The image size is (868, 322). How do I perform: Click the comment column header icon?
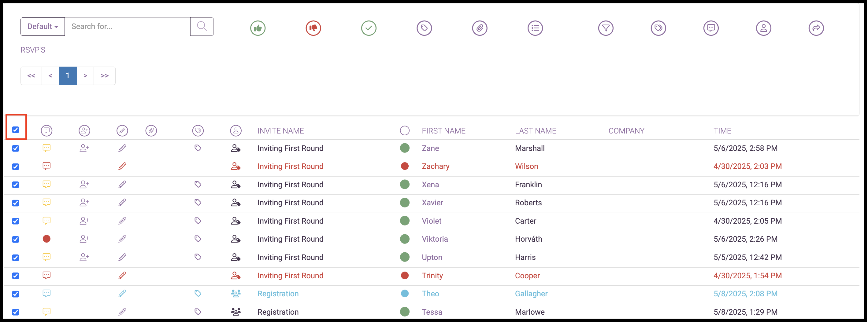[x=46, y=130]
